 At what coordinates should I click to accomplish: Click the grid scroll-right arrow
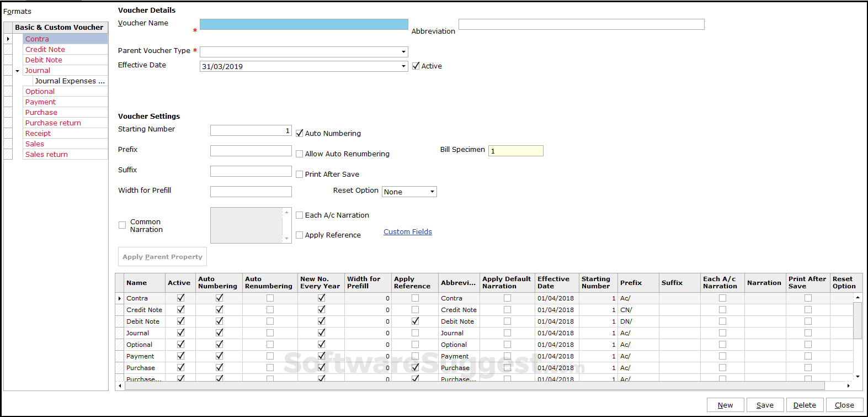click(x=849, y=386)
